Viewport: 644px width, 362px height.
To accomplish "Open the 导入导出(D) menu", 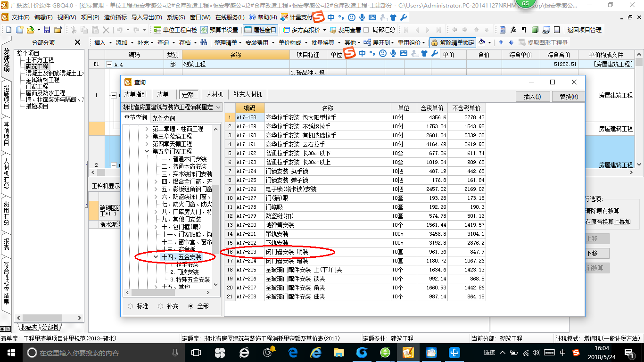I will 147,17.
